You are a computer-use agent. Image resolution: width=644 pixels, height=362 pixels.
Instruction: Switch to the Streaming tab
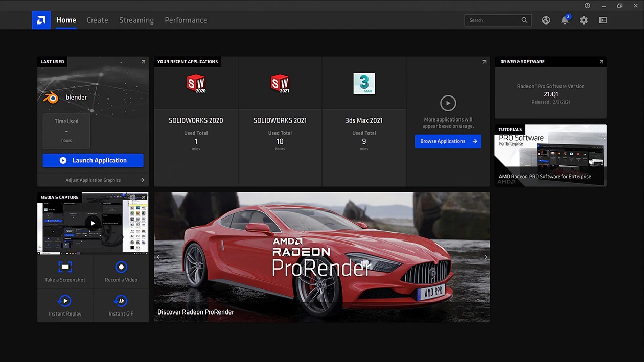tap(136, 20)
